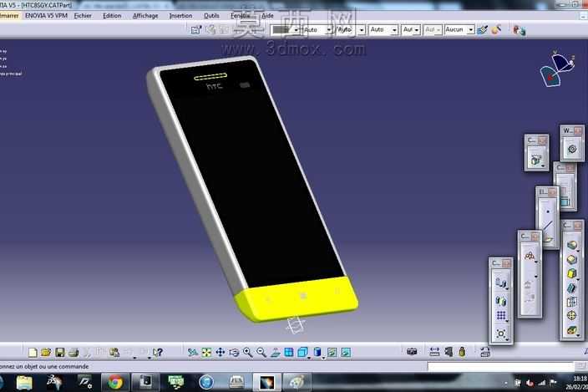The image size is (588, 392).
Task: Click the Translation transformation icon
Action: (501, 283)
